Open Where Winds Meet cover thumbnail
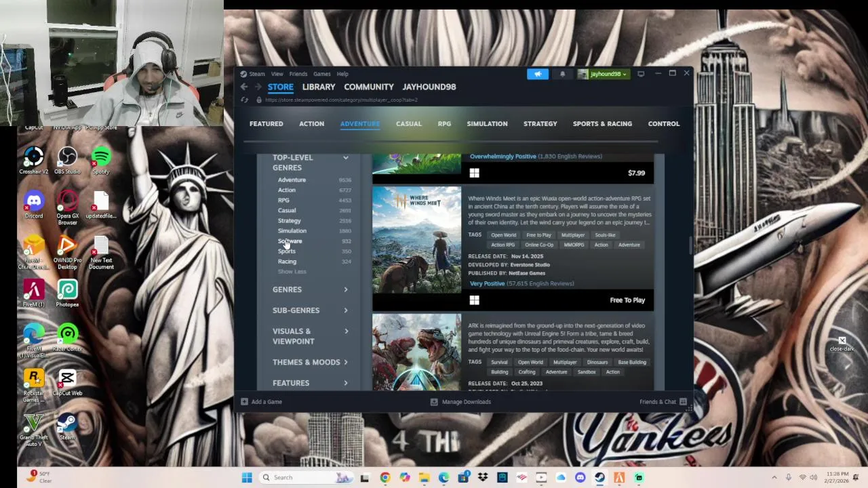This screenshot has height=488, width=868. pos(416,240)
